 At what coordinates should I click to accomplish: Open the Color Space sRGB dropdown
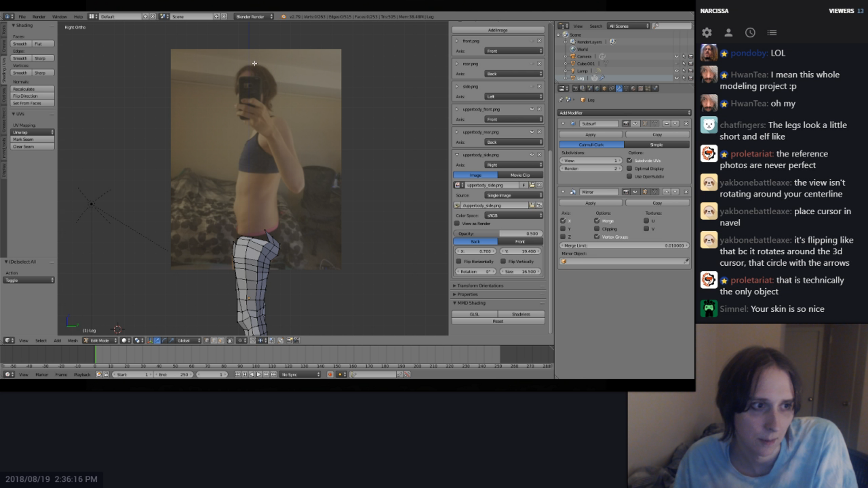[x=514, y=216]
